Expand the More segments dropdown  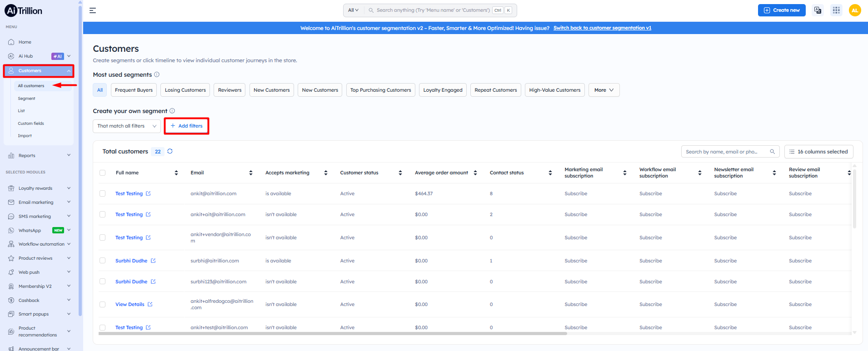(x=604, y=90)
